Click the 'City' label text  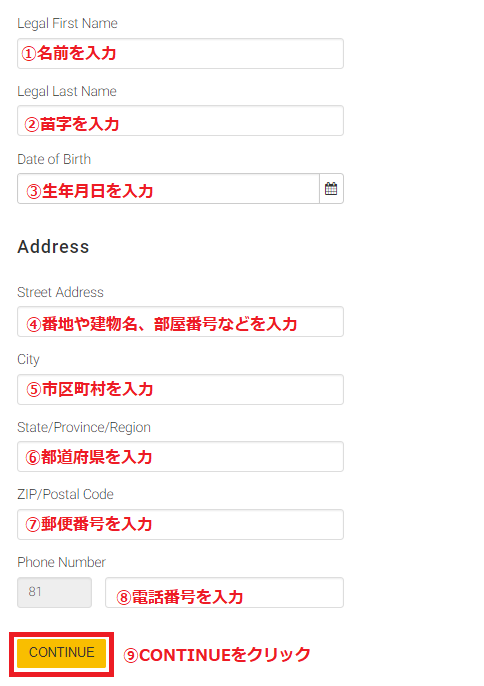pos(28,360)
